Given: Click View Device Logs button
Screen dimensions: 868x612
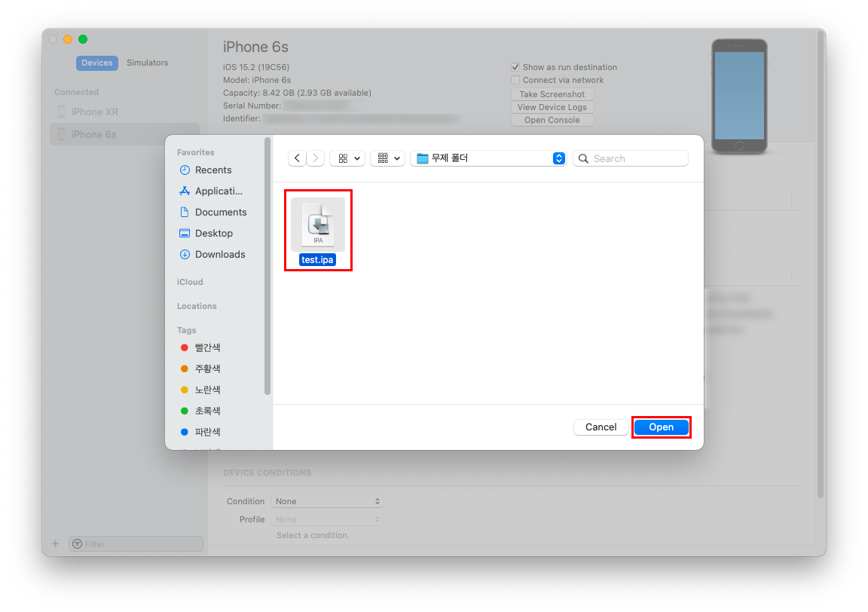Looking at the screenshot, I should coord(552,107).
